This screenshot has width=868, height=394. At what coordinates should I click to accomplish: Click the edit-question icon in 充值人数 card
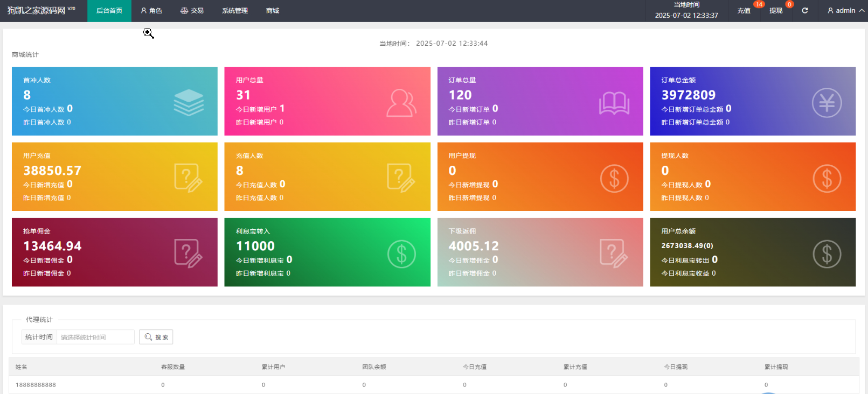pyautogui.click(x=401, y=178)
